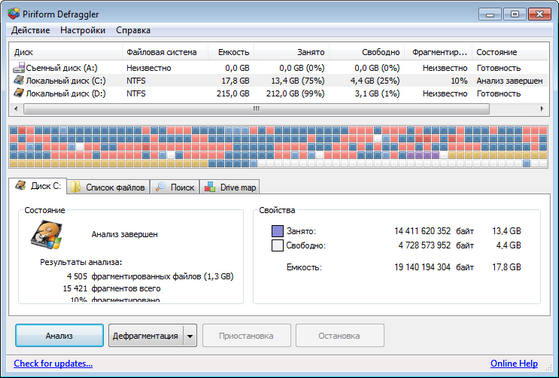Image resolution: width=559 pixels, height=378 pixels.
Task: Switch to the Поиск tab
Action: [x=175, y=187]
